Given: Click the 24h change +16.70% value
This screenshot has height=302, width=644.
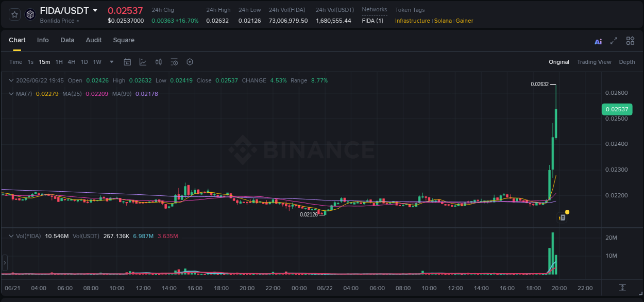Looking at the screenshot, I should 187,21.
